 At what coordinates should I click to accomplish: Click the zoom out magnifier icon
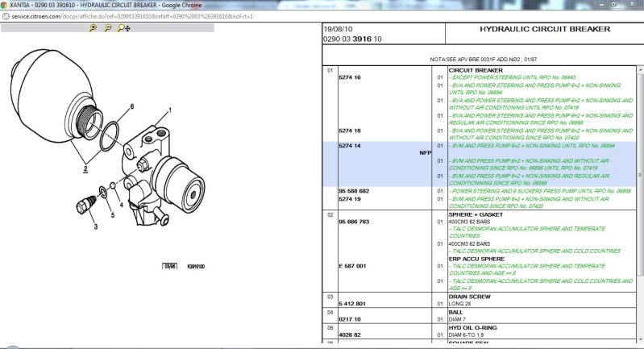pos(108,28)
